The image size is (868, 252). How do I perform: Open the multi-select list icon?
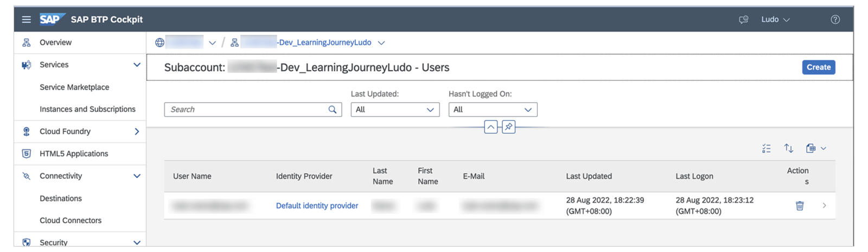tap(766, 148)
